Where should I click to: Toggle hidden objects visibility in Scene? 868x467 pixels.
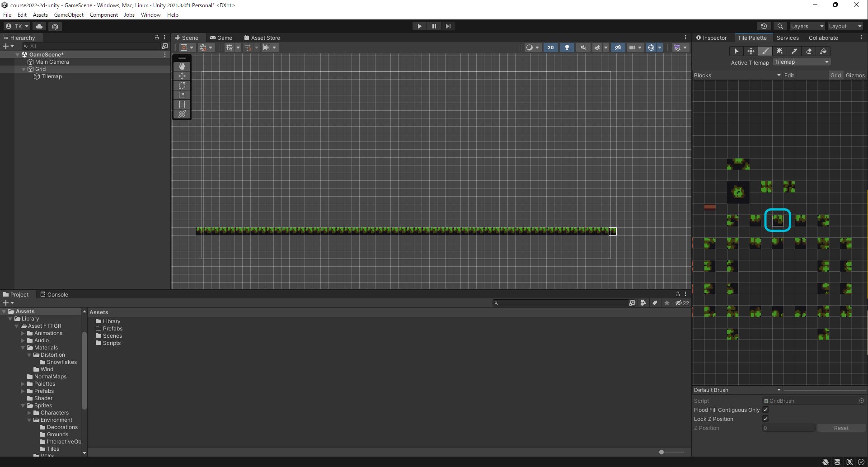click(618, 47)
